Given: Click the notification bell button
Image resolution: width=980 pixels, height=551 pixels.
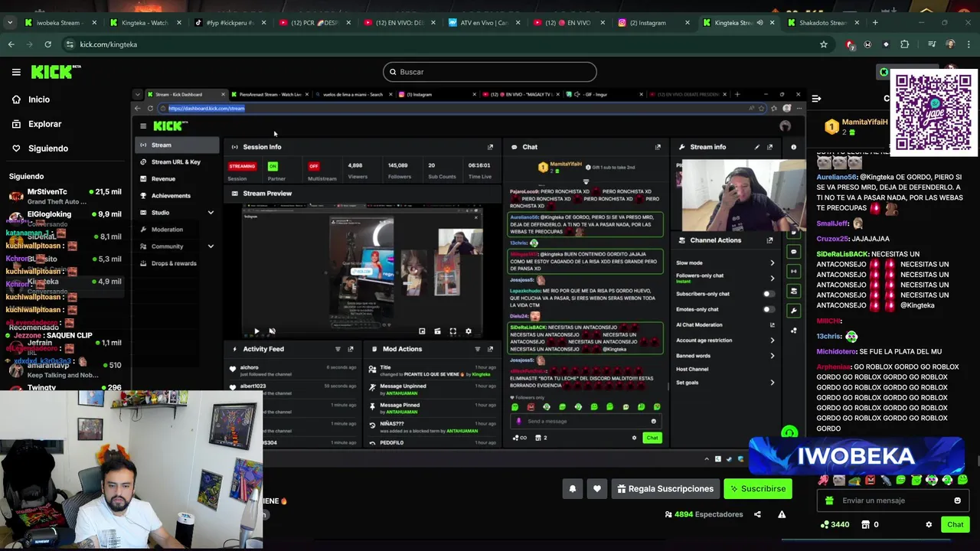Looking at the screenshot, I should click(573, 489).
